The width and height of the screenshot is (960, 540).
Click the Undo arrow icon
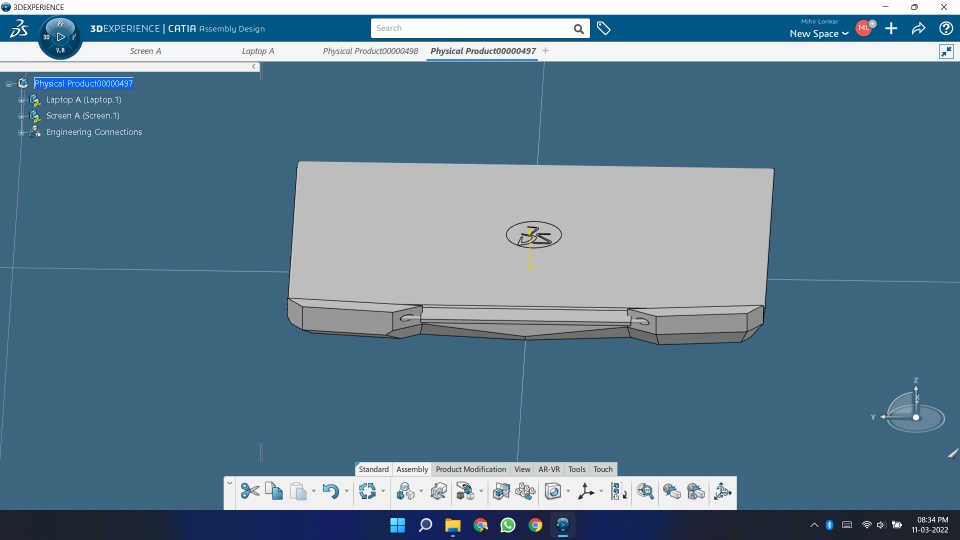331,491
